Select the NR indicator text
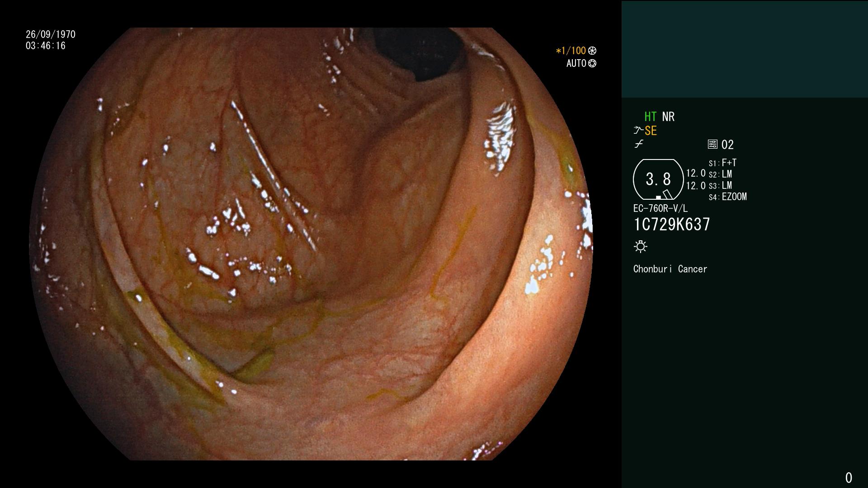868x488 pixels. (668, 117)
